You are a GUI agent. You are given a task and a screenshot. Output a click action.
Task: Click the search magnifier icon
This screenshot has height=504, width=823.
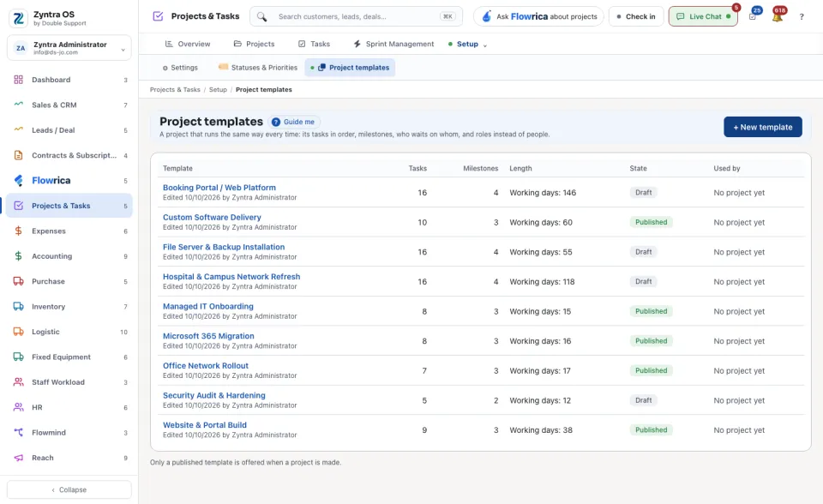pos(262,17)
